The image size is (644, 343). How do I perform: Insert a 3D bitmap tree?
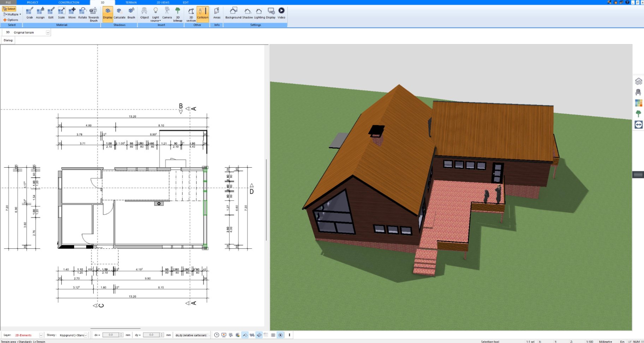tap(178, 14)
